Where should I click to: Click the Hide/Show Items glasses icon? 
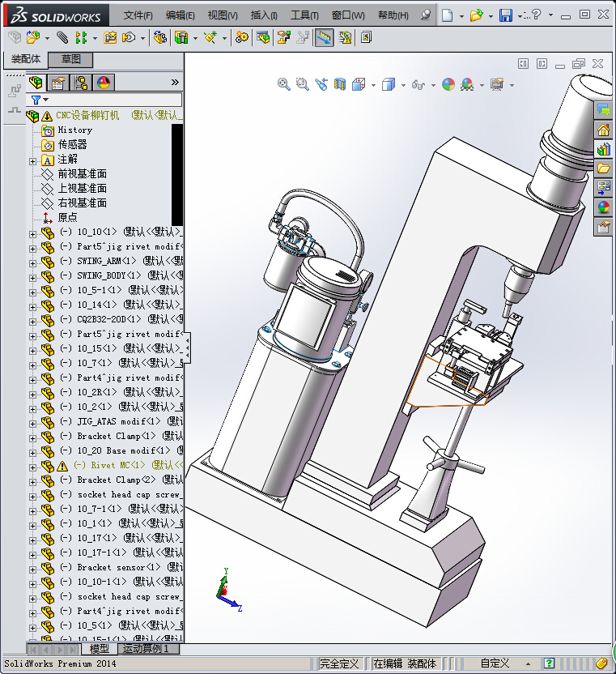(x=418, y=85)
